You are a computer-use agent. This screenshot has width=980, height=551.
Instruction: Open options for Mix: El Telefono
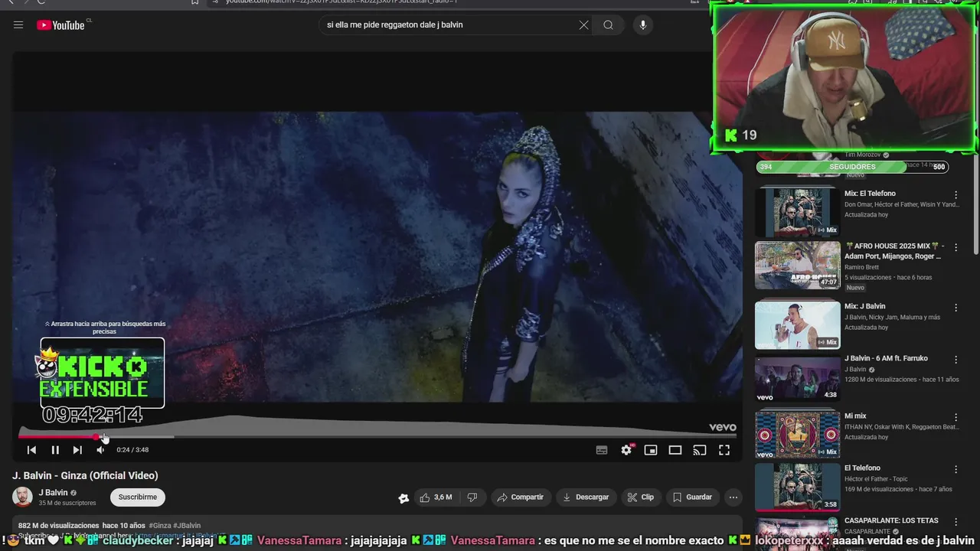click(955, 195)
